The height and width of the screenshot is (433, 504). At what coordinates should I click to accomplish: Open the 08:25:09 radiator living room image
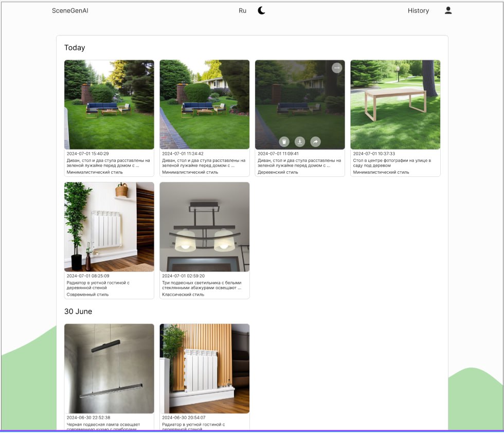point(109,226)
